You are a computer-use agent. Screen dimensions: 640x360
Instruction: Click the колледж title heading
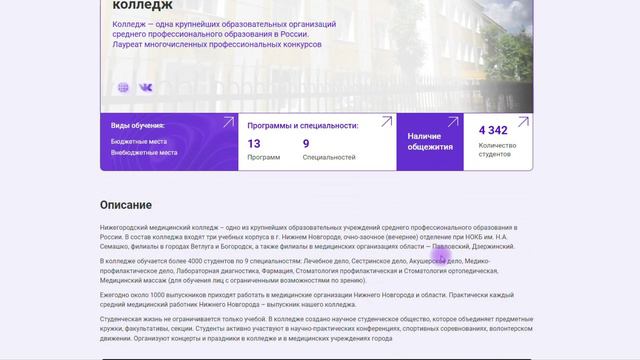point(142,5)
